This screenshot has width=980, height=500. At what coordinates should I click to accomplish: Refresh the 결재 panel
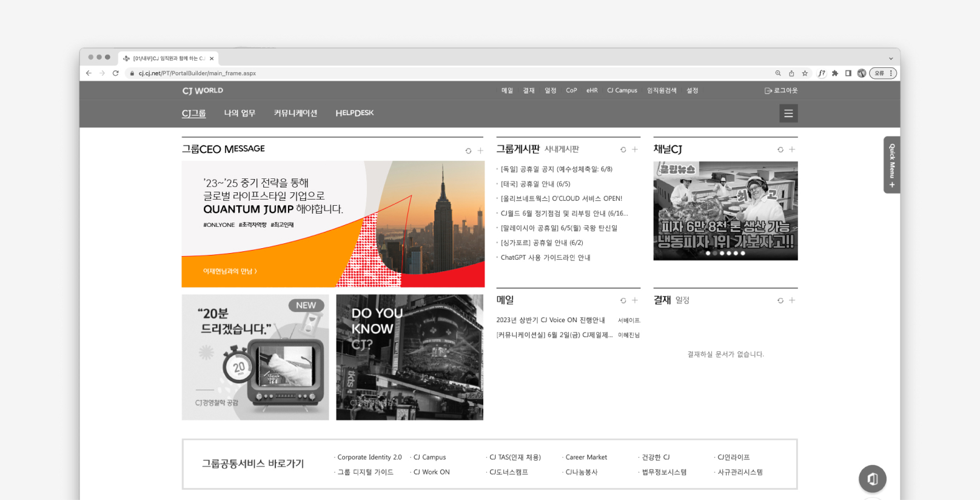pos(780,300)
